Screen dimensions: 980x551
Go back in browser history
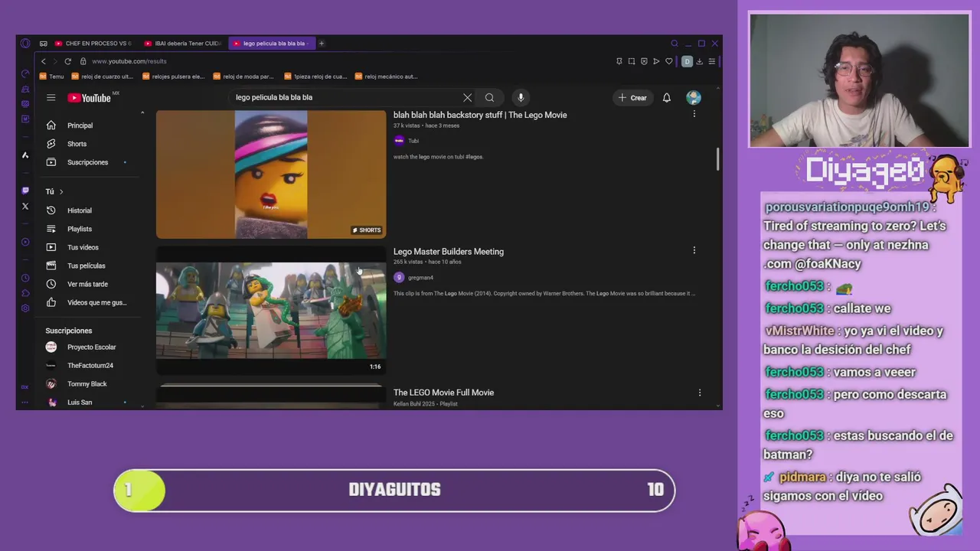[x=44, y=61]
